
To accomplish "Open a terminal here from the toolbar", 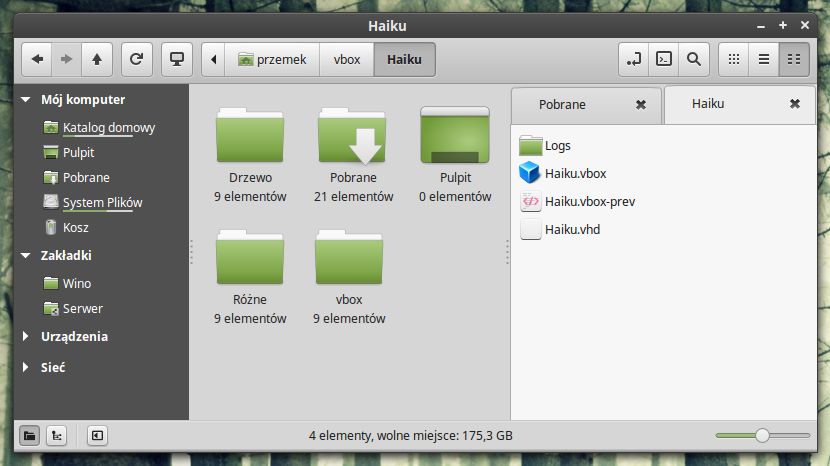I will (664, 59).
